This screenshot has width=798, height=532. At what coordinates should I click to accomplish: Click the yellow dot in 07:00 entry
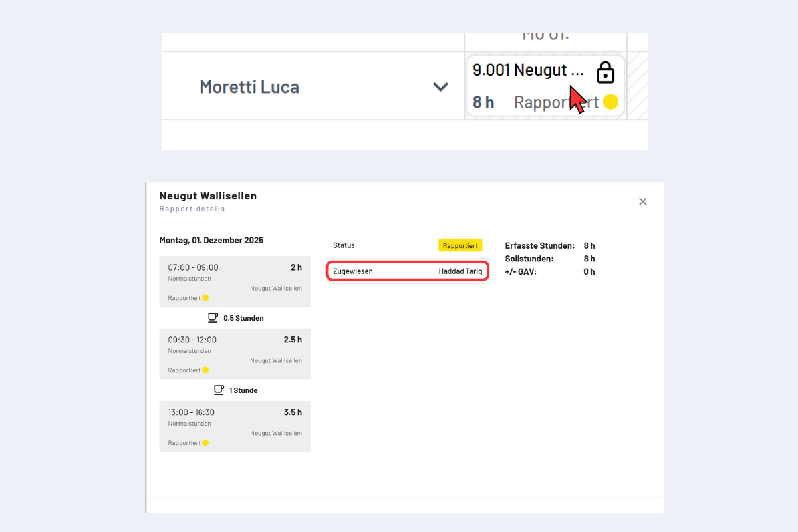point(205,298)
